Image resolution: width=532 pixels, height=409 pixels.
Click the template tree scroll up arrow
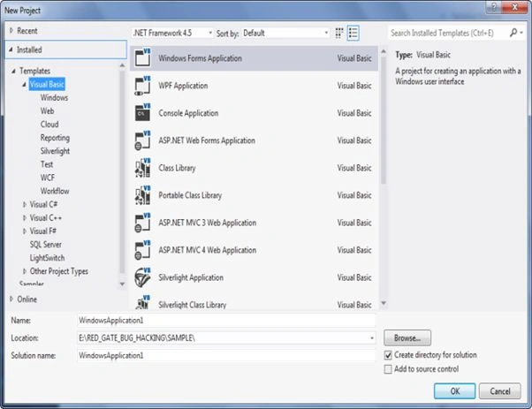(x=122, y=65)
